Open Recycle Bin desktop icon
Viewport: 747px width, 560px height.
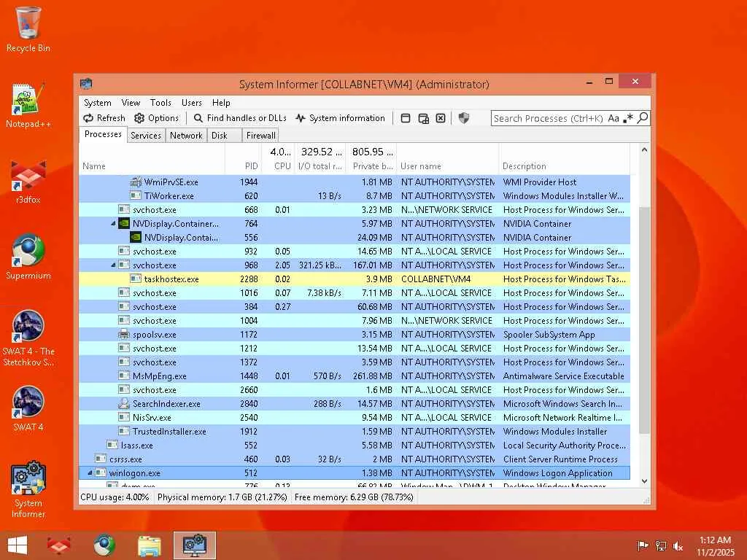tap(28, 29)
